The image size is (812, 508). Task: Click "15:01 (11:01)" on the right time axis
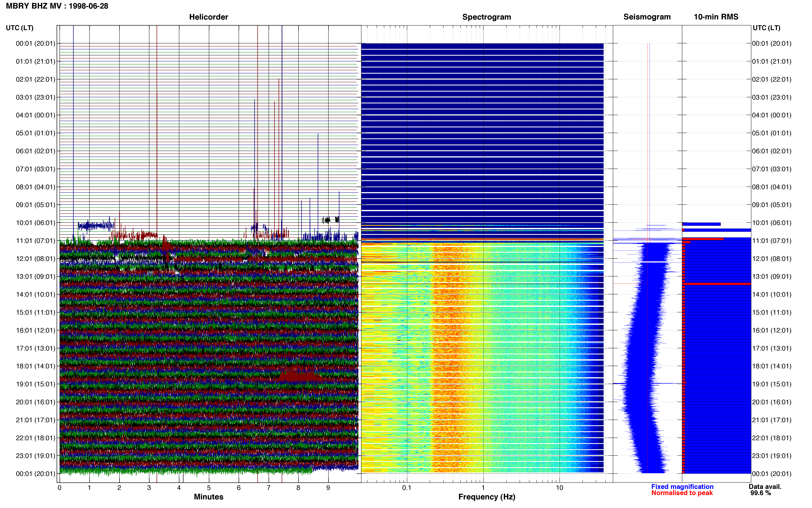pyautogui.click(x=772, y=313)
